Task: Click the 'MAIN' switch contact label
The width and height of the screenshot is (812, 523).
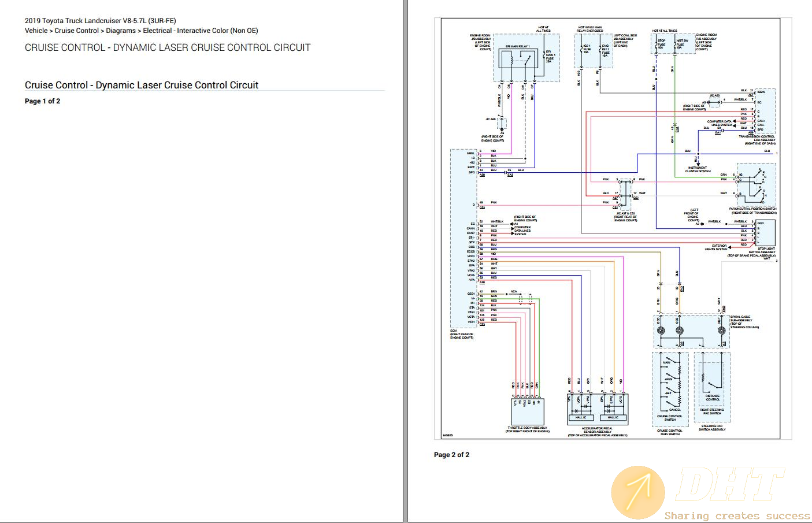Action: point(666,362)
